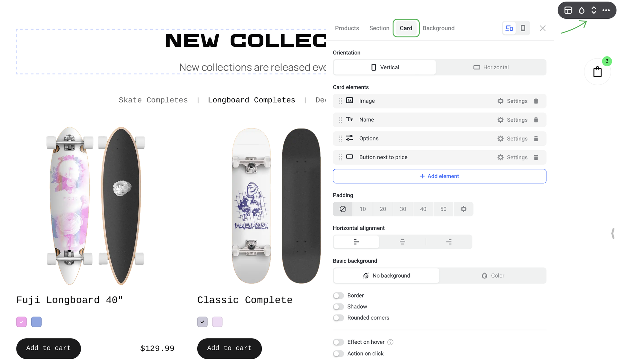Choose Horizontal card orientation
The image size is (619, 364).
coord(491,67)
